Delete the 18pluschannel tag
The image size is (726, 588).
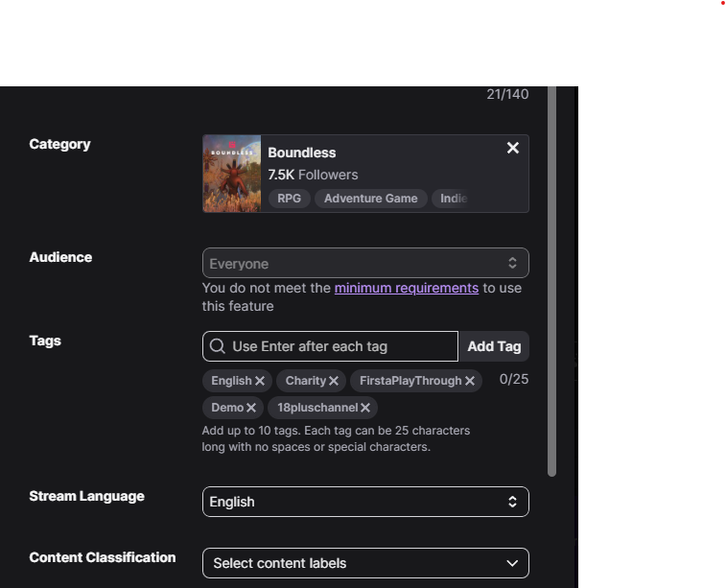[365, 408]
